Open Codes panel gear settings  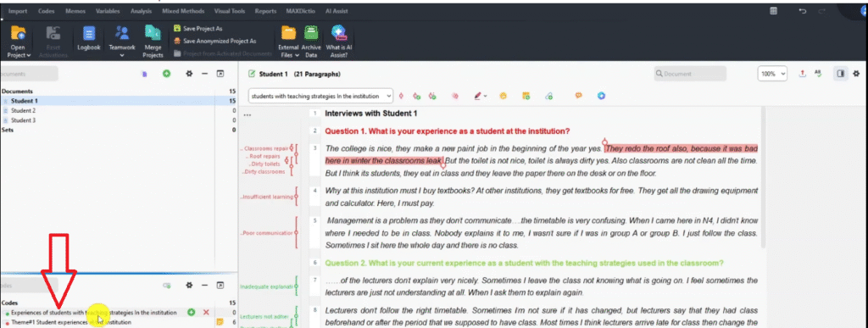[189, 286]
